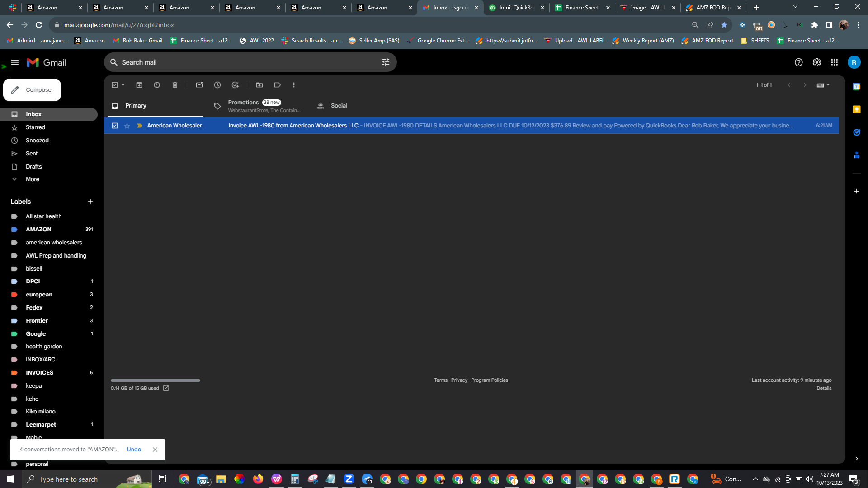Uncheck the American Wholesalers email checkbox
The width and height of the screenshot is (868, 488).
[x=115, y=126]
